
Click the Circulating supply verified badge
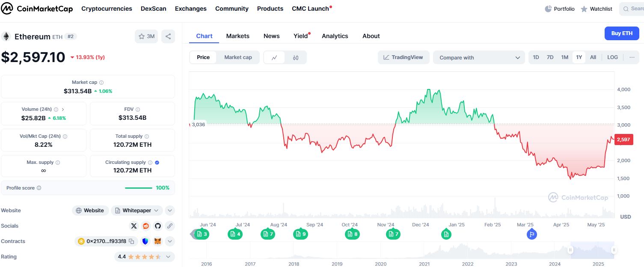[157, 163]
